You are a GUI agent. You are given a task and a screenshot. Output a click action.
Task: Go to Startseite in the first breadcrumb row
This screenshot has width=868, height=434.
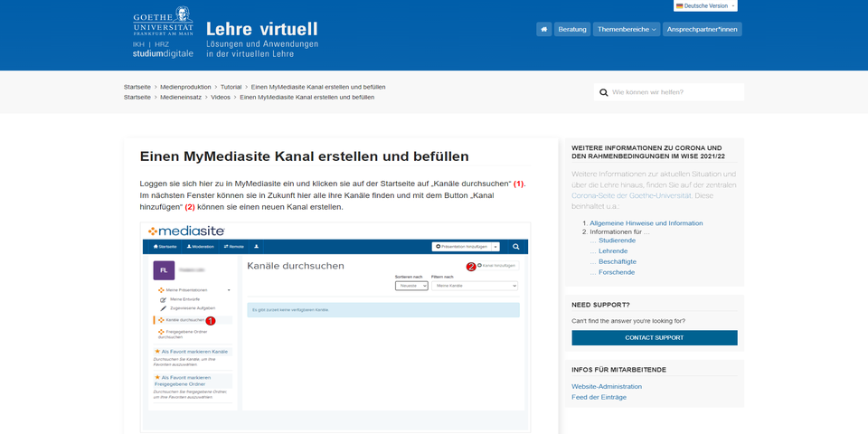pos(137,87)
